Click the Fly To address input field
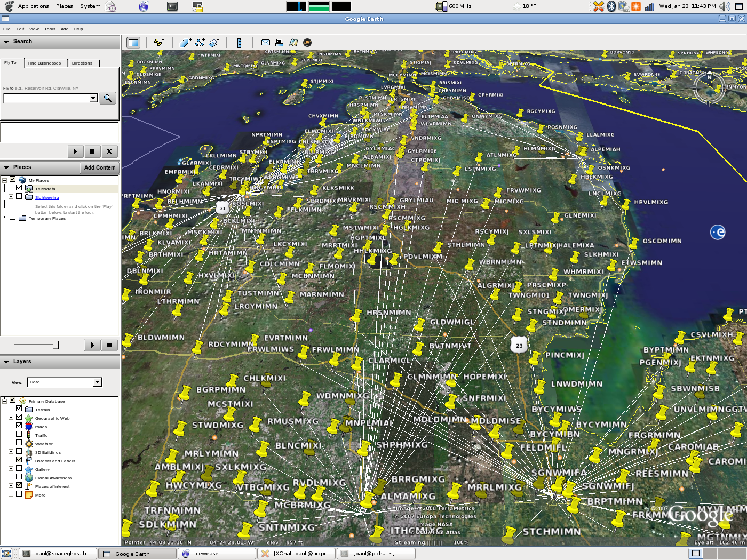The height and width of the screenshot is (560, 747). [47, 98]
